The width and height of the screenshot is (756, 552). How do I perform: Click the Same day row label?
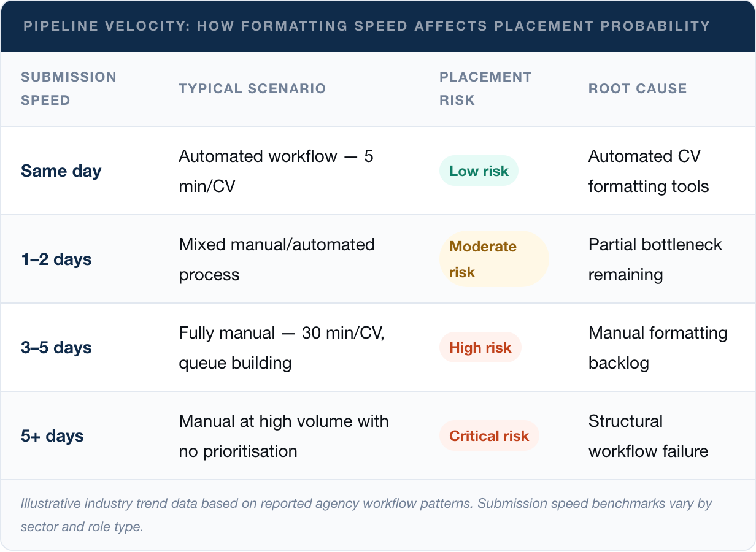(61, 171)
